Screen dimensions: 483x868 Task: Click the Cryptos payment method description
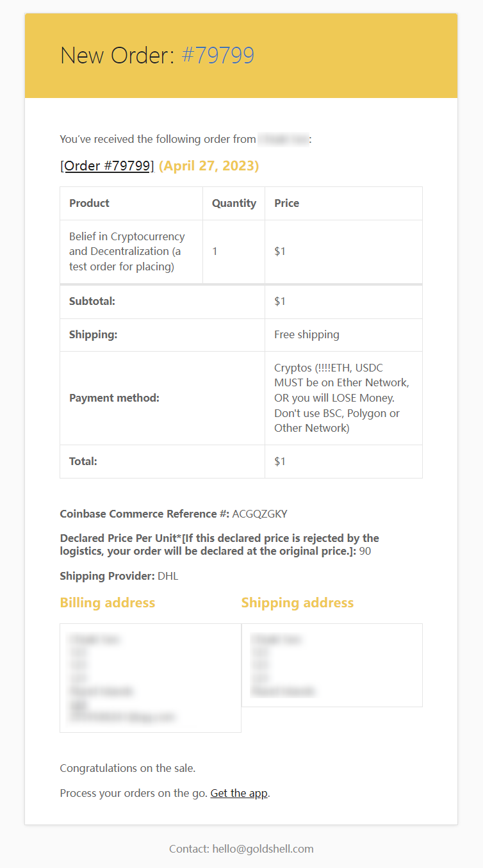click(341, 398)
